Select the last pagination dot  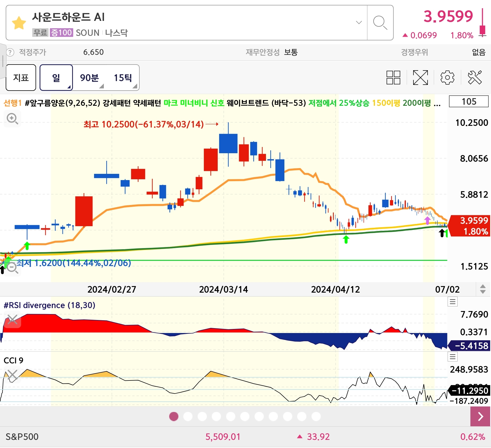316,416
